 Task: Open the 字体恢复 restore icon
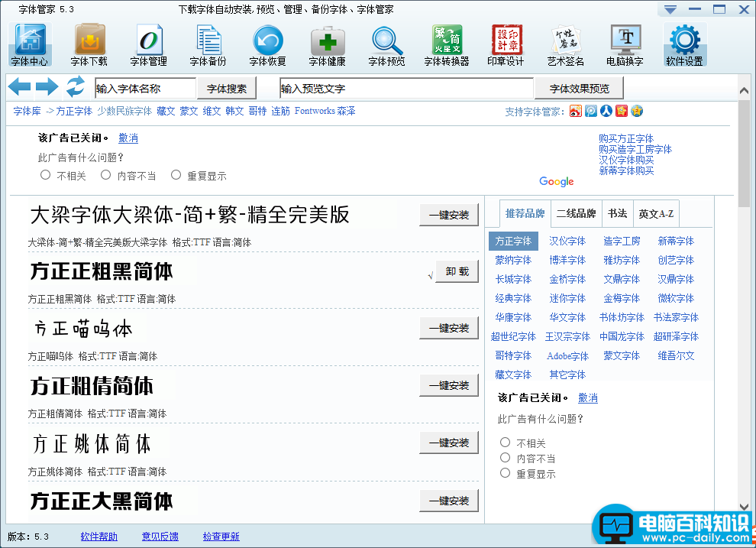pos(267,45)
